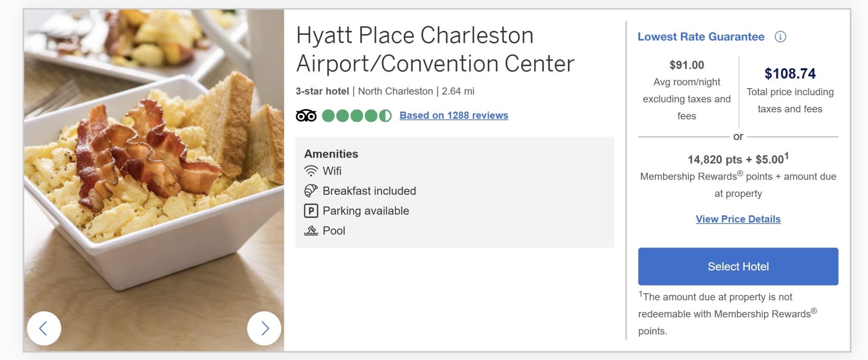868x360 pixels.
Task: Click the Hyatt Place Charleston hotel title
Action: [x=435, y=49]
